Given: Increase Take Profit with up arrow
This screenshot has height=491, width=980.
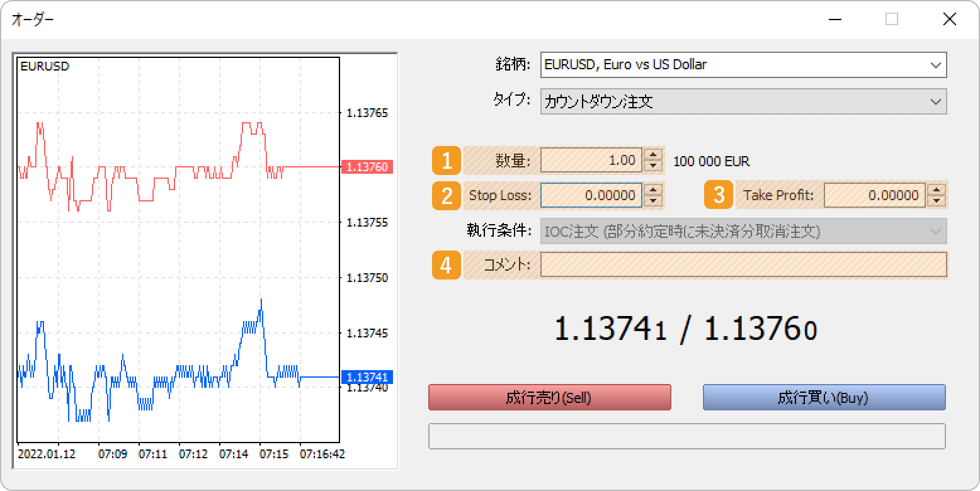Looking at the screenshot, I should tap(938, 189).
